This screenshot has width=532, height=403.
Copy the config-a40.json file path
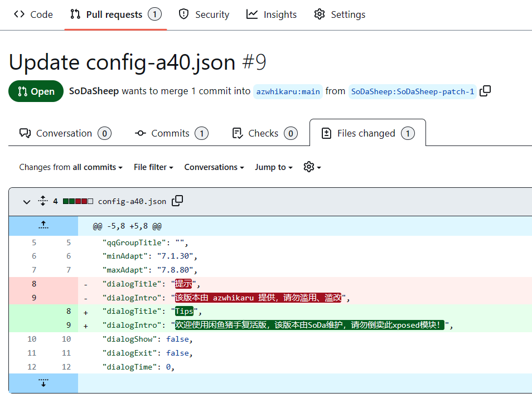click(x=177, y=201)
